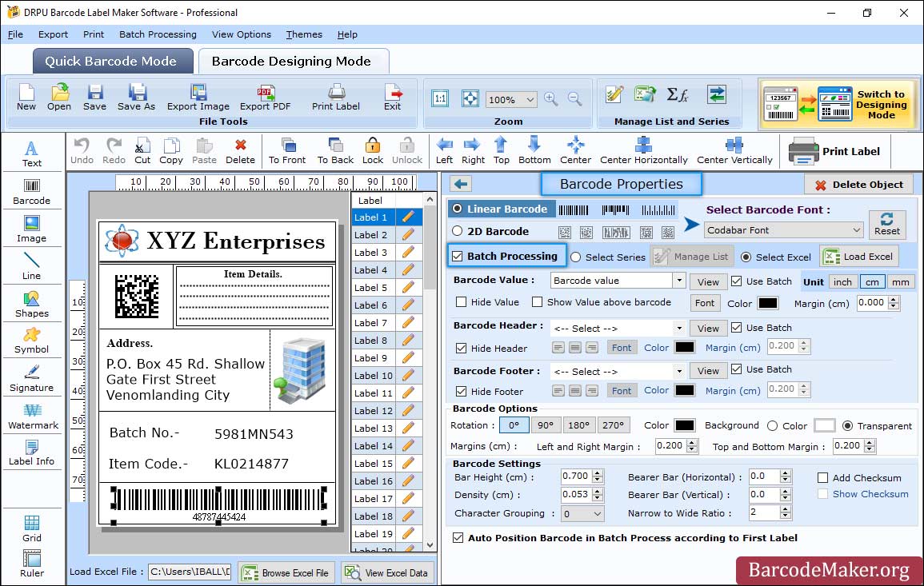Image resolution: width=924 pixels, height=586 pixels.
Task: Click the Load Excel File path field
Action: pos(190,572)
